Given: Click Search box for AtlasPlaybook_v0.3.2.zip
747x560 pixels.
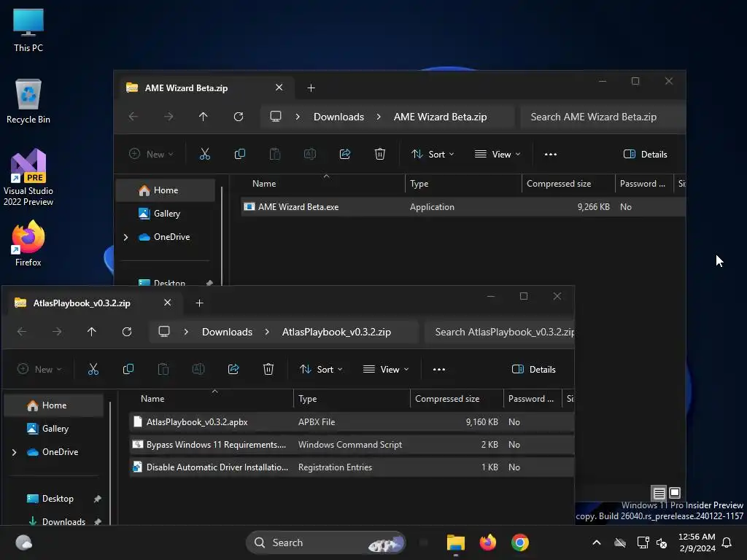Looking at the screenshot, I should click(499, 332).
